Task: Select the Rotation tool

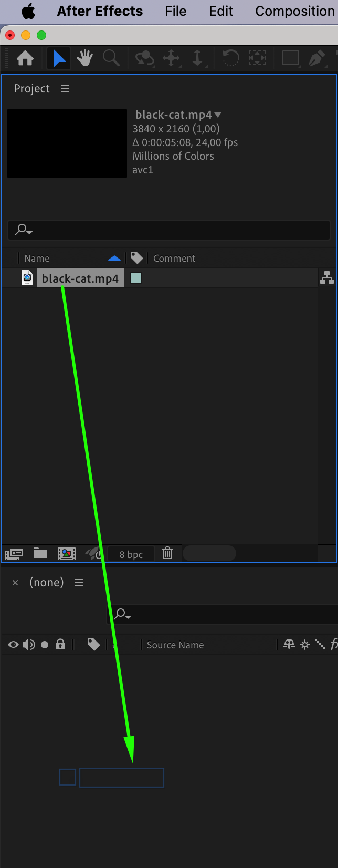Action: click(230, 58)
